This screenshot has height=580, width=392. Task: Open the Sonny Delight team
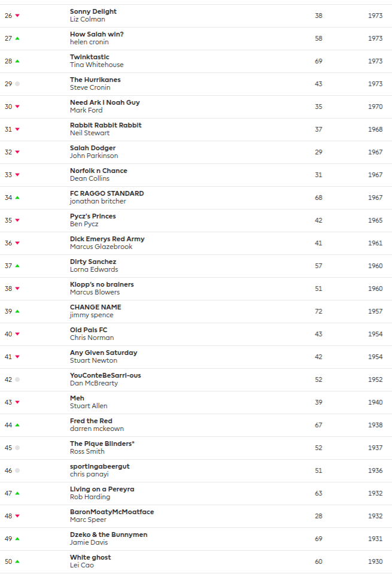pos(93,11)
